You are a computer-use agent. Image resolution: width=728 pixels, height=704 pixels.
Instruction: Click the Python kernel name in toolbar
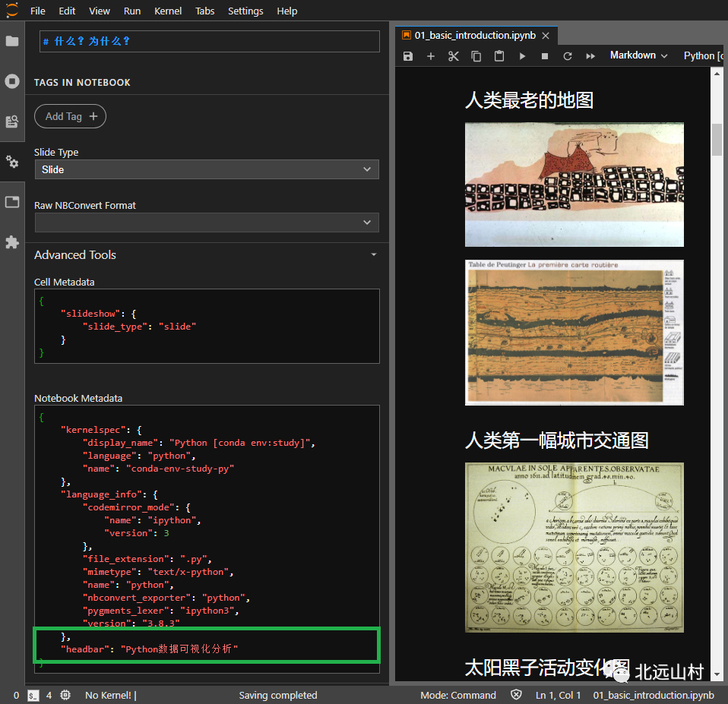(x=702, y=55)
